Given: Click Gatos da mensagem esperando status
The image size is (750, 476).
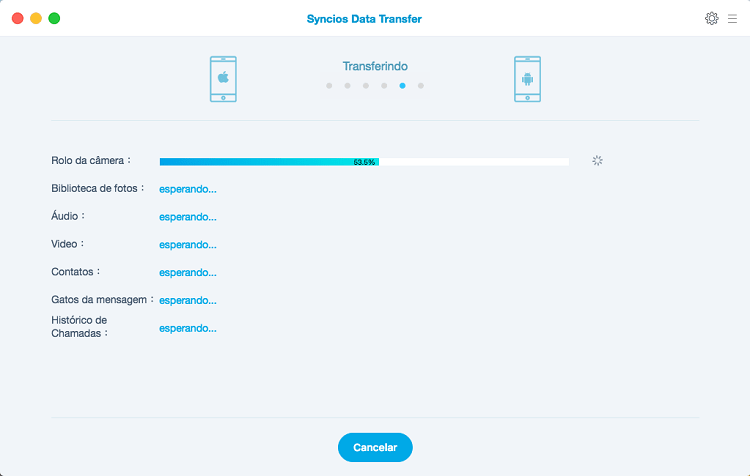Looking at the screenshot, I should click(187, 300).
